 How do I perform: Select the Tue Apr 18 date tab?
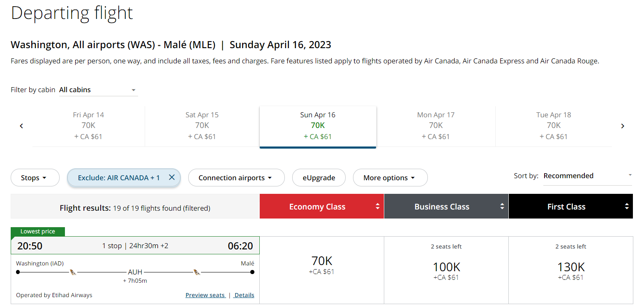[x=554, y=126]
